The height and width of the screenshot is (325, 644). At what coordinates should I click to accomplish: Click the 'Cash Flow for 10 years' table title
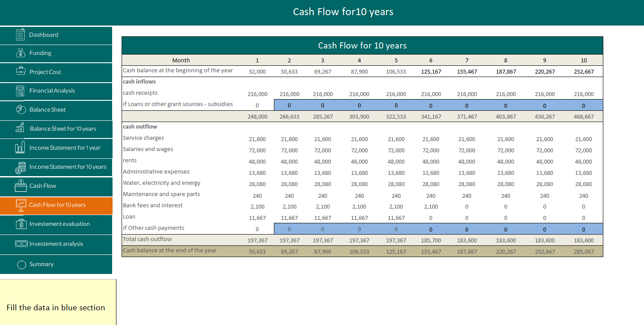coord(362,45)
